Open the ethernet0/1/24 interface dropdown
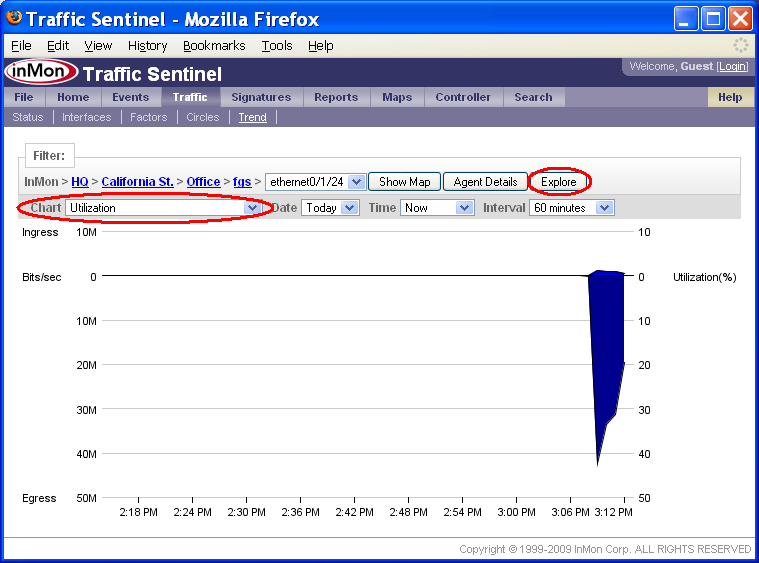The height and width of the screenshot is (563, 759). tap(315, 182)
